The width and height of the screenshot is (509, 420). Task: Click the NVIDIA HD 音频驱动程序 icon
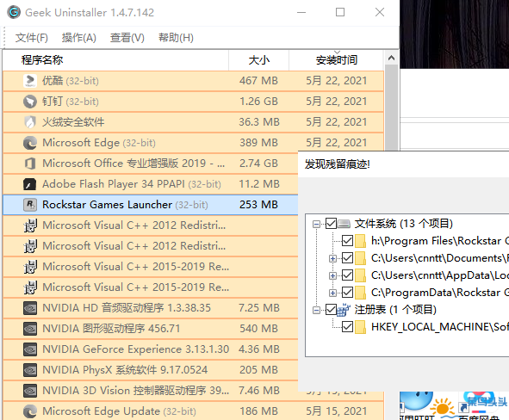click(30, 308)
